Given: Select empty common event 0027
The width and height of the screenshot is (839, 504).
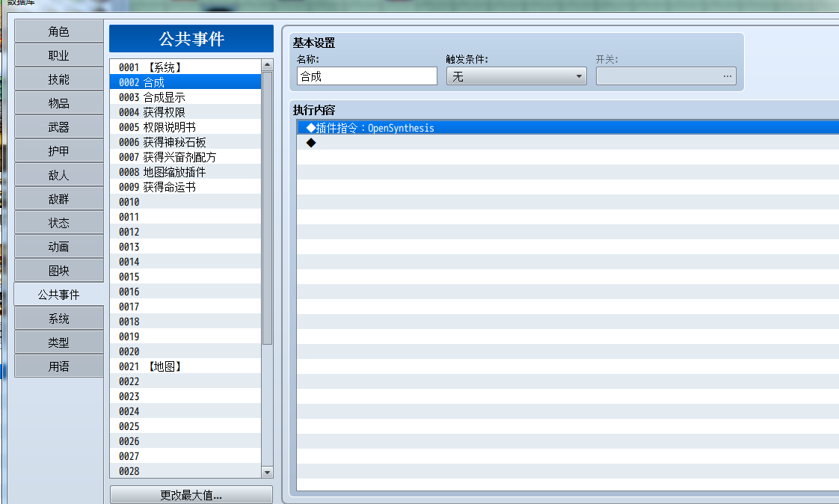Looking at the screenshot, I should [x=185, y=456].
